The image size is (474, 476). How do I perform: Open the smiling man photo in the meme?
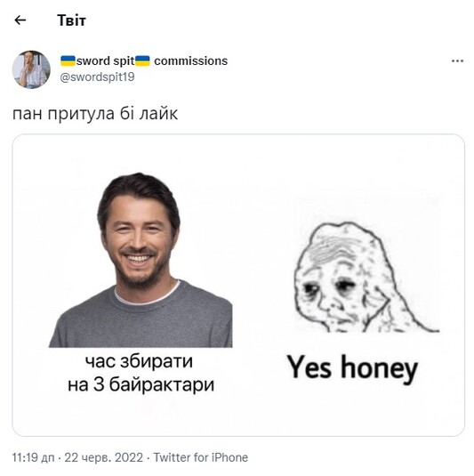[x=141, y=260]
